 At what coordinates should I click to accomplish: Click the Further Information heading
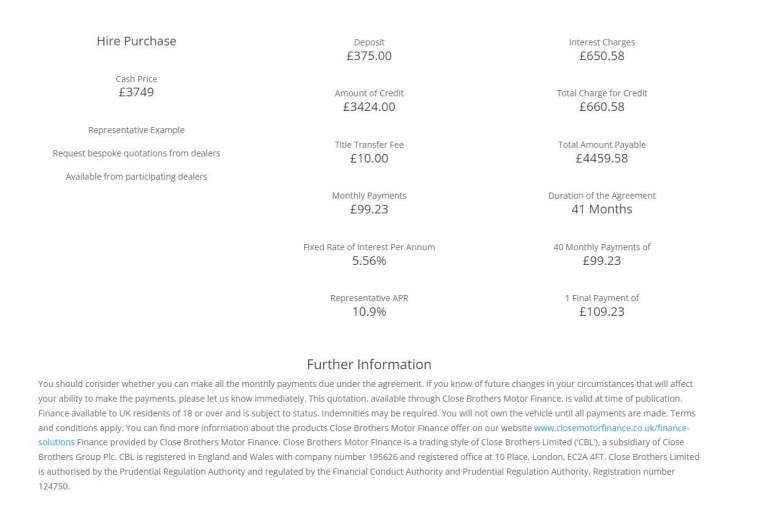369,364
